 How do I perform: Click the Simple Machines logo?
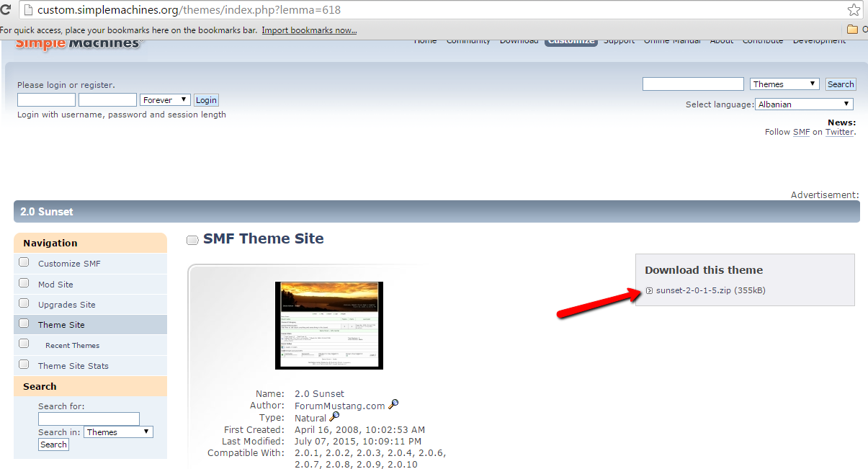[79, 42]
